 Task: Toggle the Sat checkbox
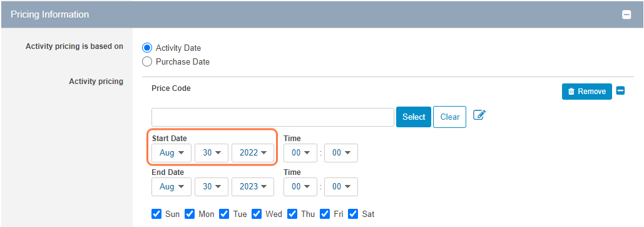click(x=353, y=214)
